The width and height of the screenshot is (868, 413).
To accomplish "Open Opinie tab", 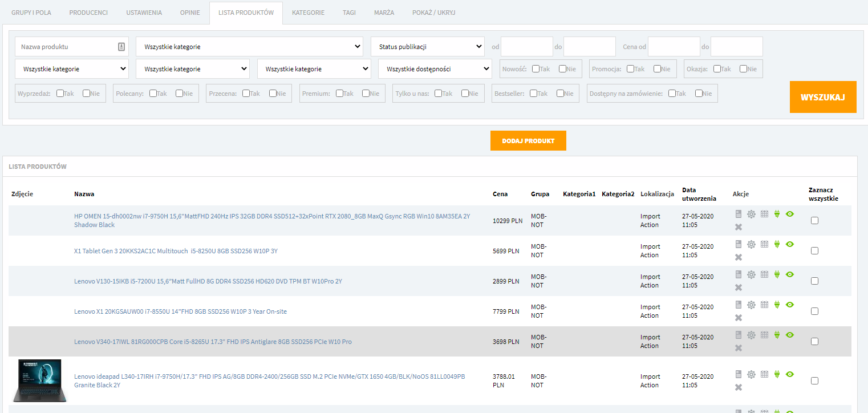I will pos(190,13).
